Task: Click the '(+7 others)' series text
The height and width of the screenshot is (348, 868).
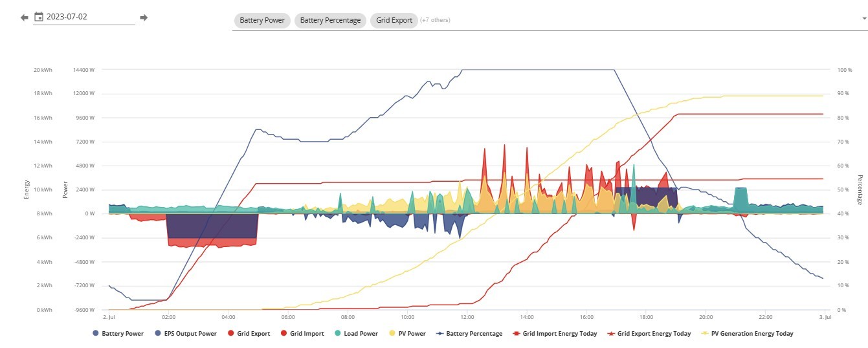Action: tap(435, 20)
